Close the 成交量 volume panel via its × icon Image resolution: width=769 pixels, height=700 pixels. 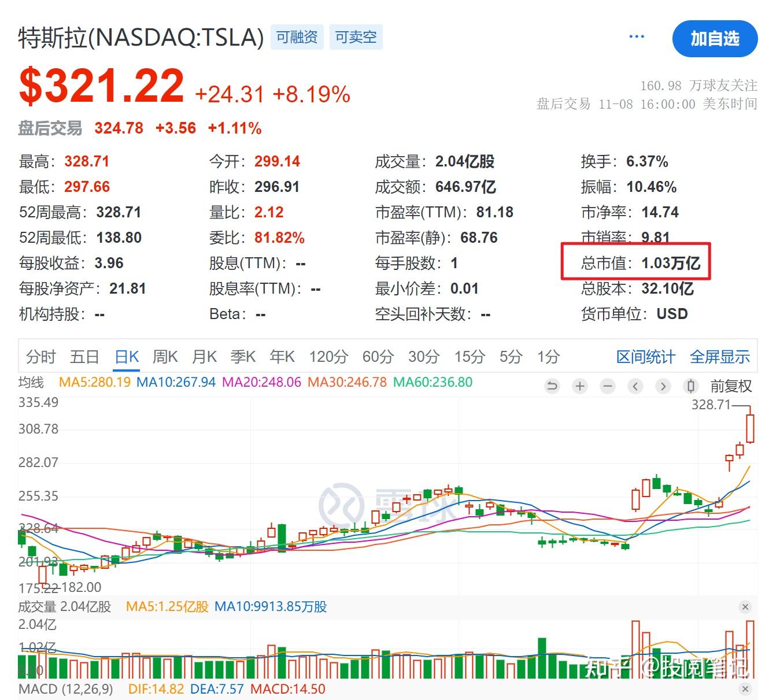tap(745, 607)
